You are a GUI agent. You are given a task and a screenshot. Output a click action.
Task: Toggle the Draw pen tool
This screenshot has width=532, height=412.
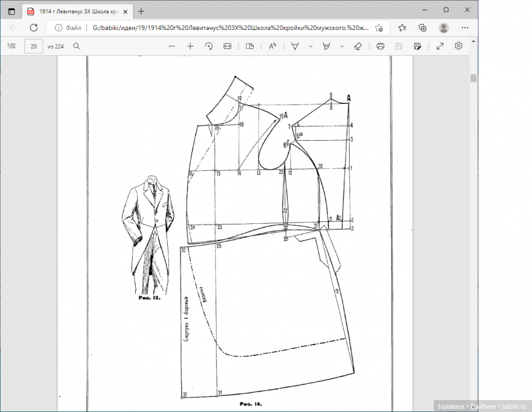tap(295, 46)
